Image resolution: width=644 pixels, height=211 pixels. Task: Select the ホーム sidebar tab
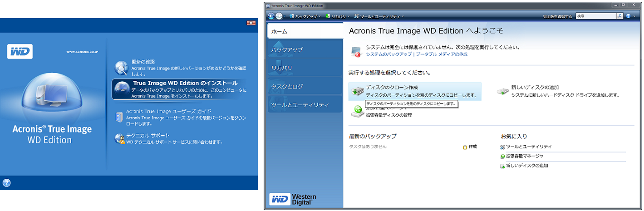tap(305, 31)
